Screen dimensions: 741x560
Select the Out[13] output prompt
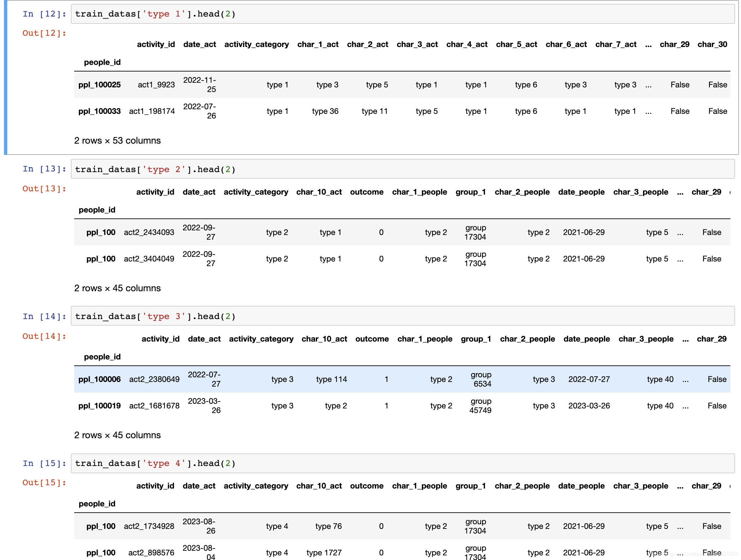[x=44, y=189]
